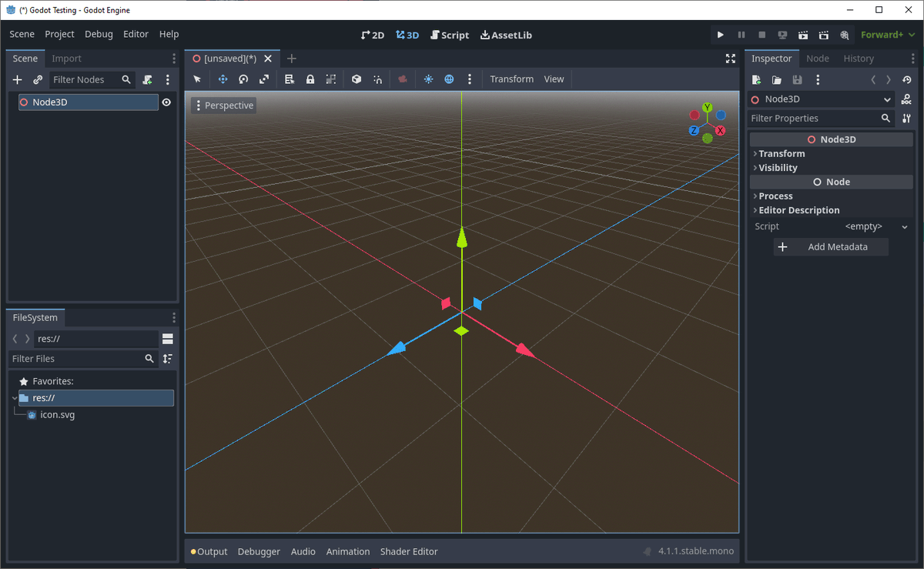This screenshot has width=924, height=569.
Task: Add a new scene tab
Action: click(x=291, y=59)
